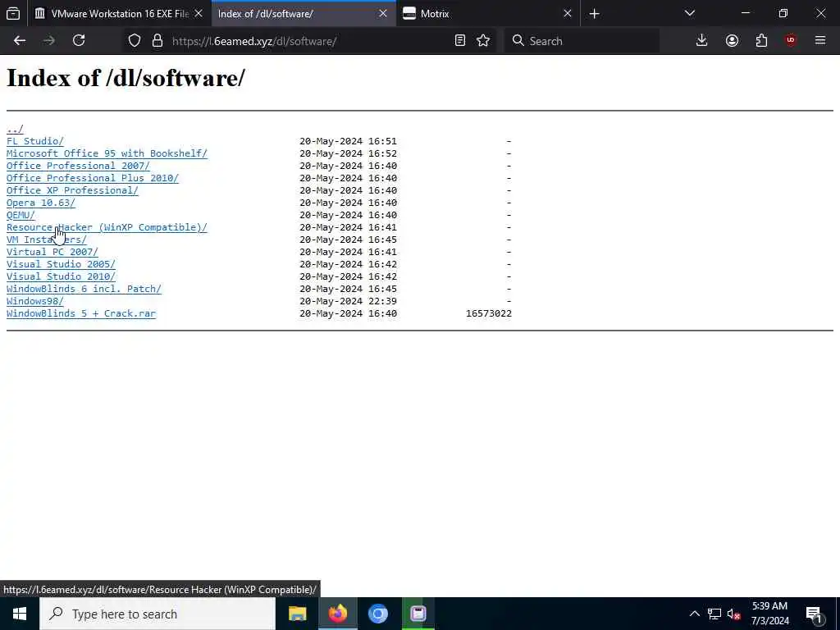Open the FL Studio/ folder
The width and height of the screenshot is (840, 630).
34,141
